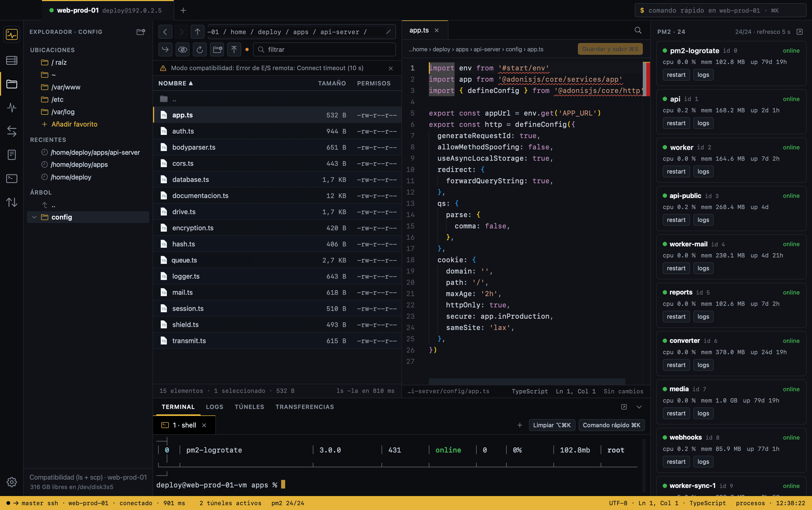Open the servers list sidebar icon
This screenshot has width=812, height=510.
coord(12,60)
